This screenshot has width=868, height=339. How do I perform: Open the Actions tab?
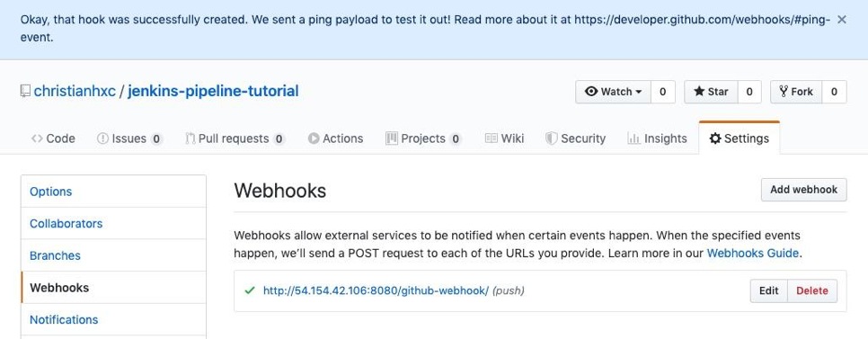pyautogui.click(x=335, y=138)
